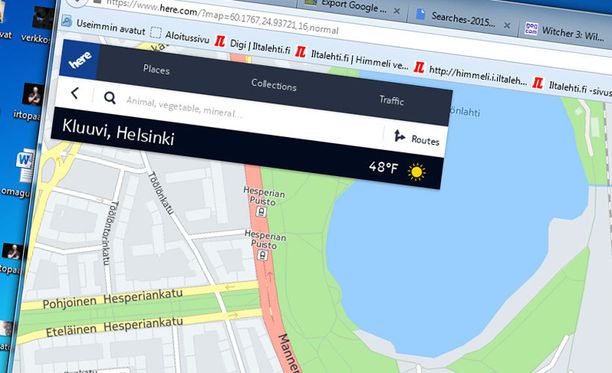Click the Kluuvi, Helsinki location title
Screen dimensions: 612x373
click(x=118, y=131)
